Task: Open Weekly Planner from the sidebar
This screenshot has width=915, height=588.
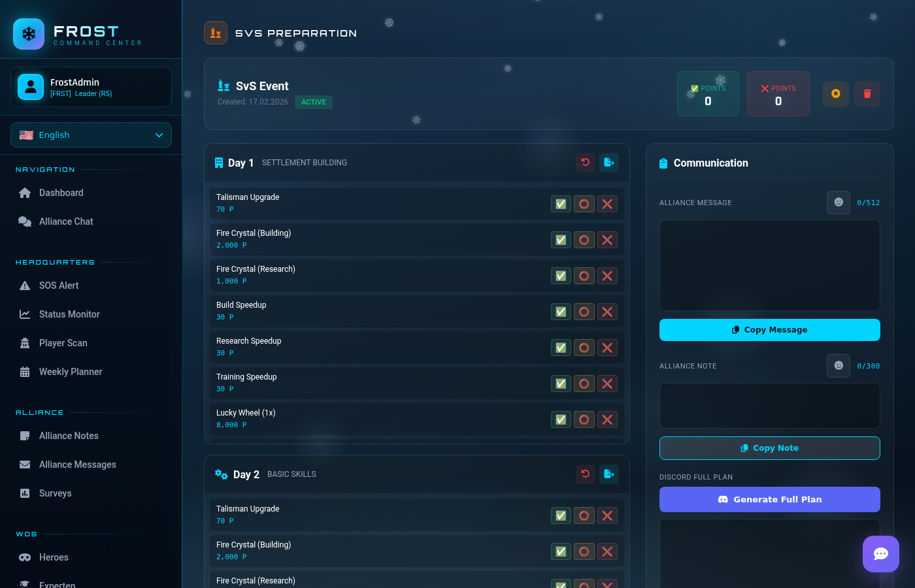Action: (x=70, y=372)
